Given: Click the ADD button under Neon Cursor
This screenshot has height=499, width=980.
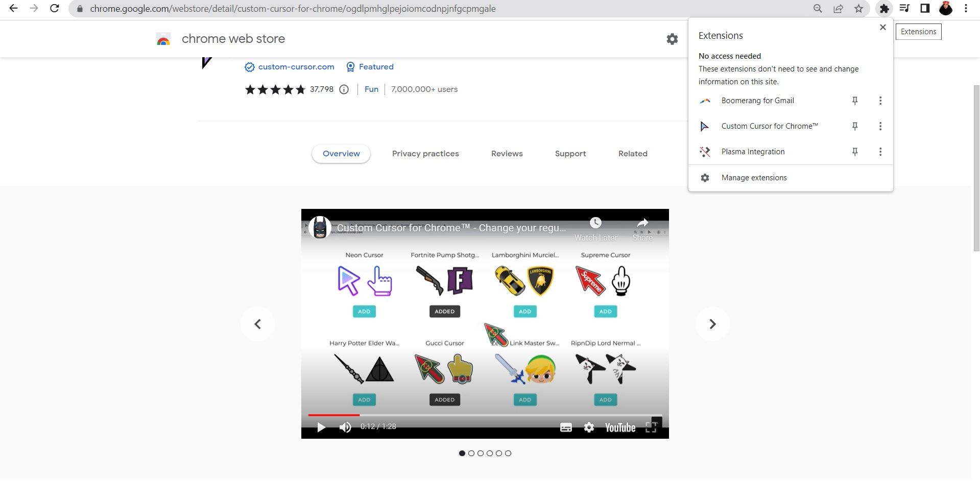Looking at the screenshot, I should (x=364, y=312).
